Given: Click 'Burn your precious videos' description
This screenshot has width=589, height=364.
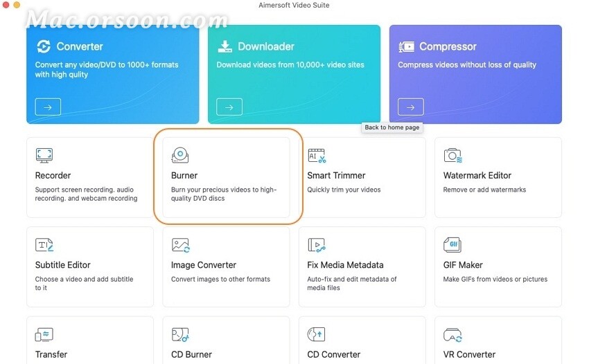Looking at the screenshot, I should [x=224, y=194].
